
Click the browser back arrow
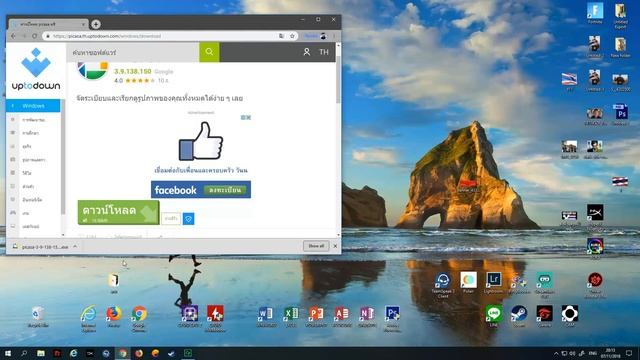13,36
